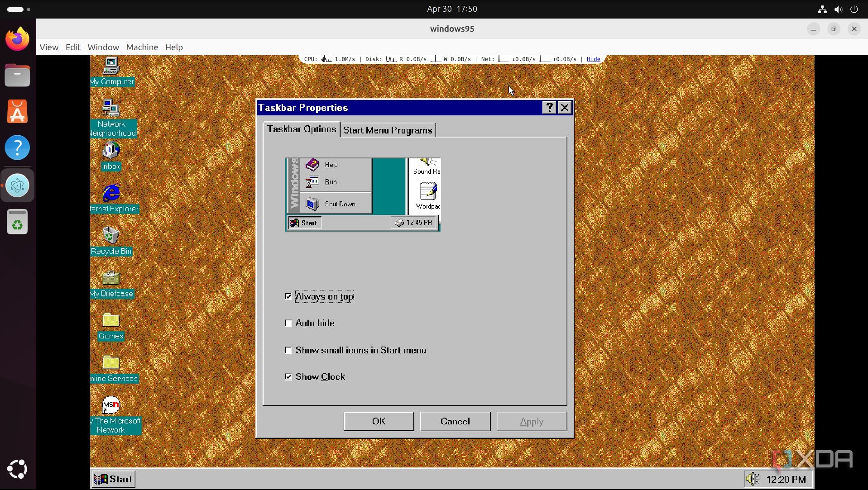Open Ubuntu Software store in the dock
This screenshot has width=868, height=490.
click(x=17, y=111)
